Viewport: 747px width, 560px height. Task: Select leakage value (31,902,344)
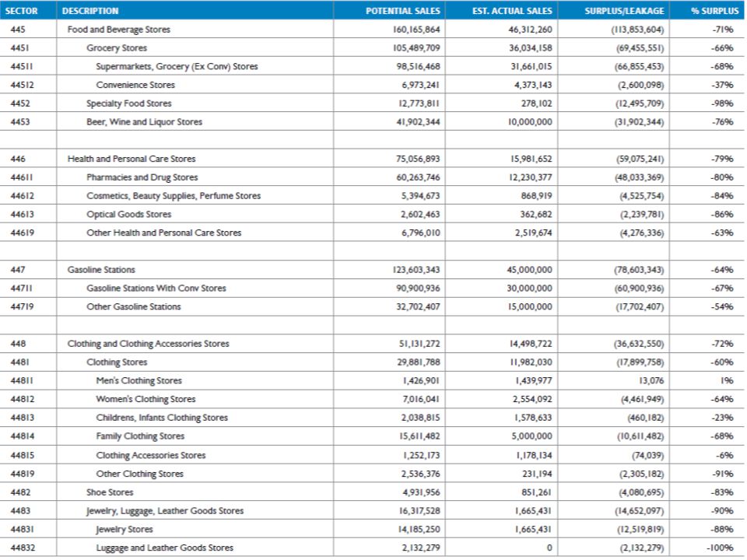tap(639, 122)
